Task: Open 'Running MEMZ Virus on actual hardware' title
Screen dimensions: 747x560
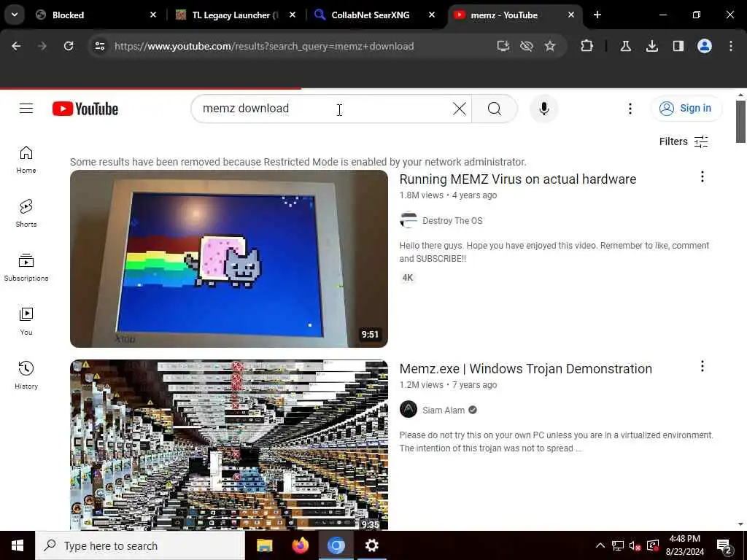Action: coord(518,179)
